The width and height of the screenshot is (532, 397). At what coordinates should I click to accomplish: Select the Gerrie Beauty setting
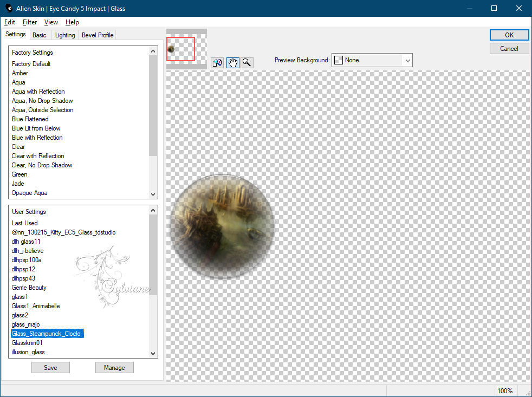point(29,288)
